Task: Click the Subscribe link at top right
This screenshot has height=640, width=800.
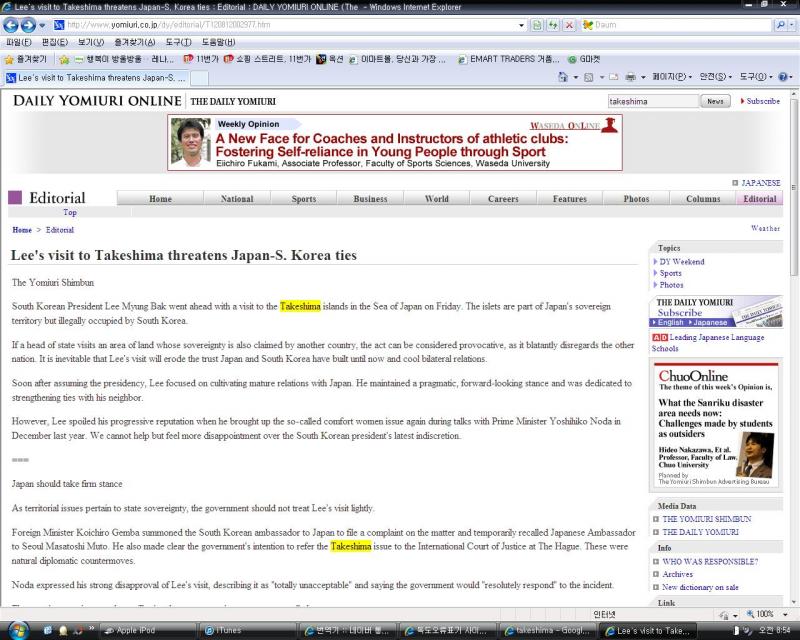Action: point(762,101)
